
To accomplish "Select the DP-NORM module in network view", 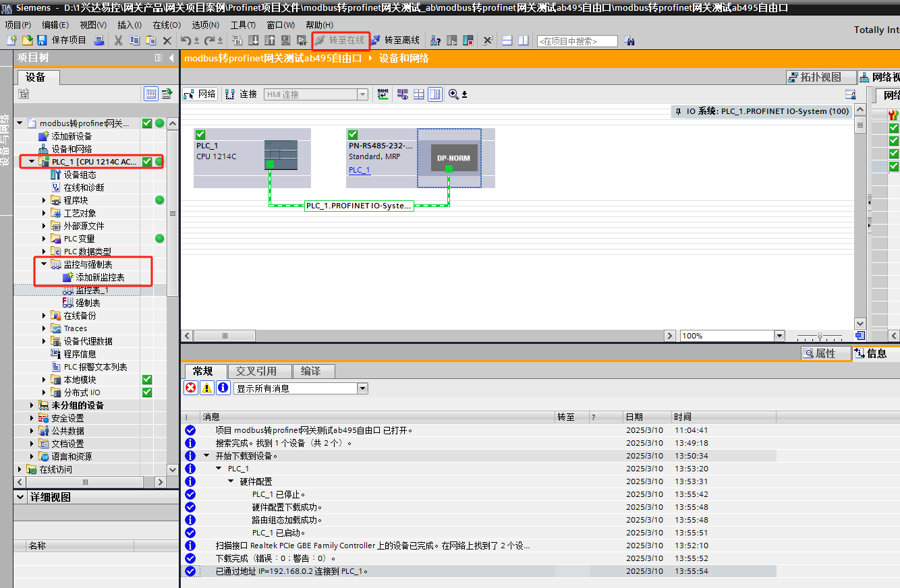I will tap(454, 158).
